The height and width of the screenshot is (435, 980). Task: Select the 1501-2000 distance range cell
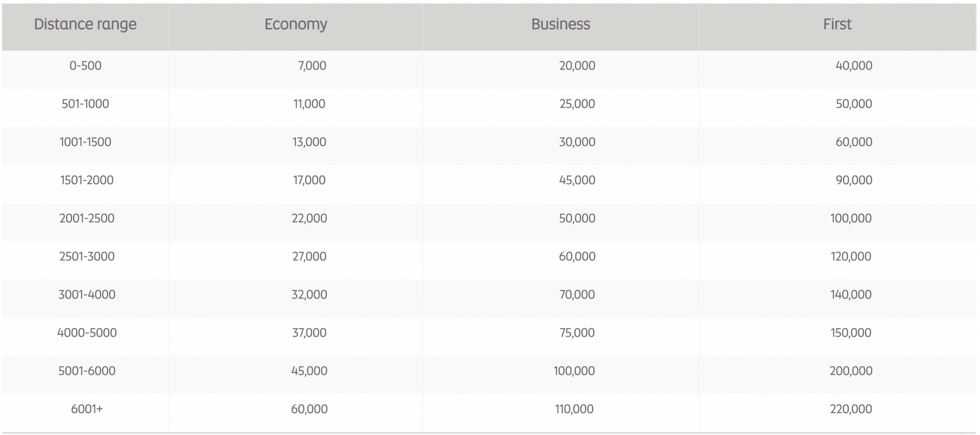click(x=87, y=180)
